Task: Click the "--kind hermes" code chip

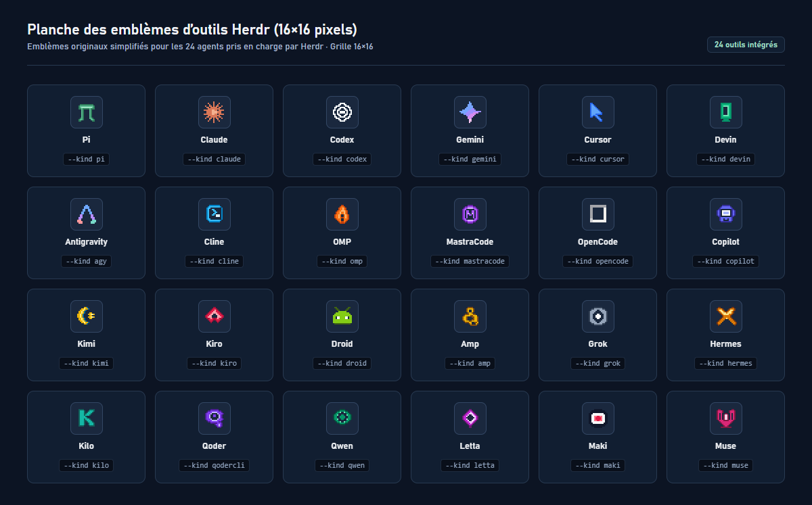Action: click(725, 364)
